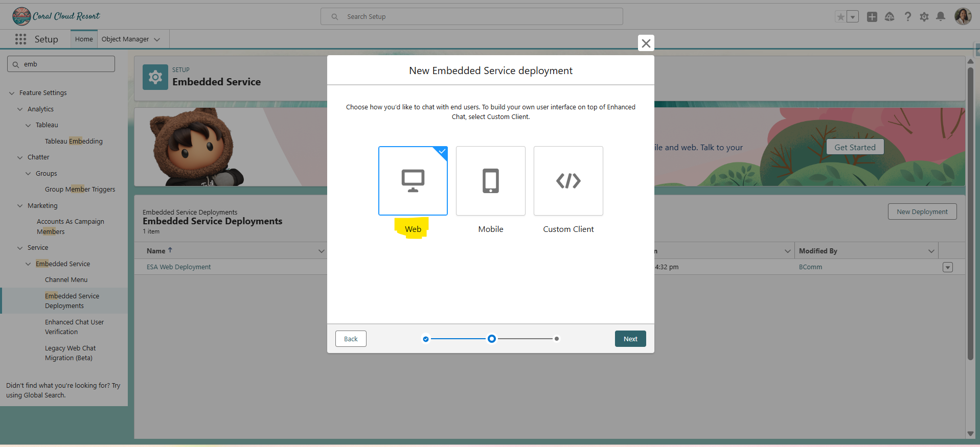Open the favorites list dropdown arrow
The image size is (980, 447).
pos(853,17)
